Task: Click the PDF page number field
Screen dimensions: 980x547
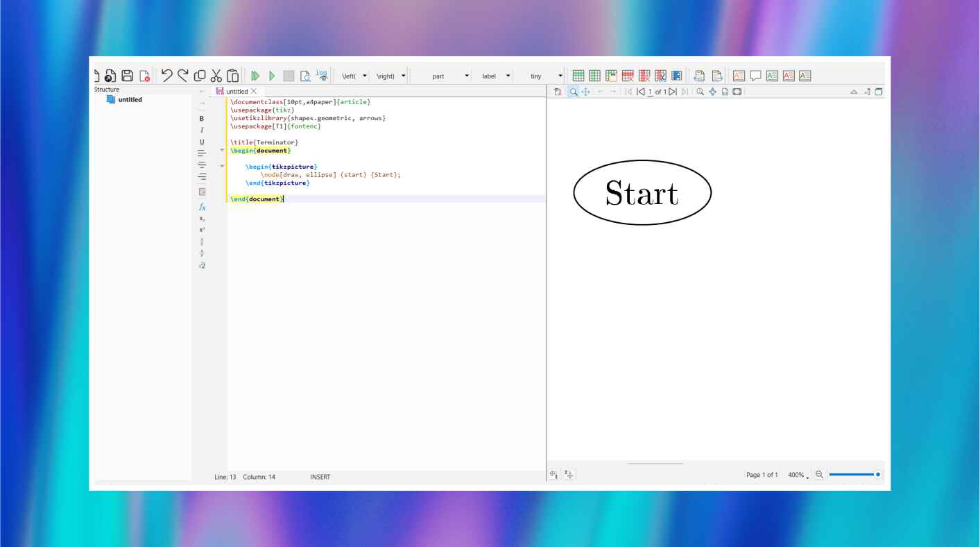Action: pyautogui.click(x=651, y=92)
